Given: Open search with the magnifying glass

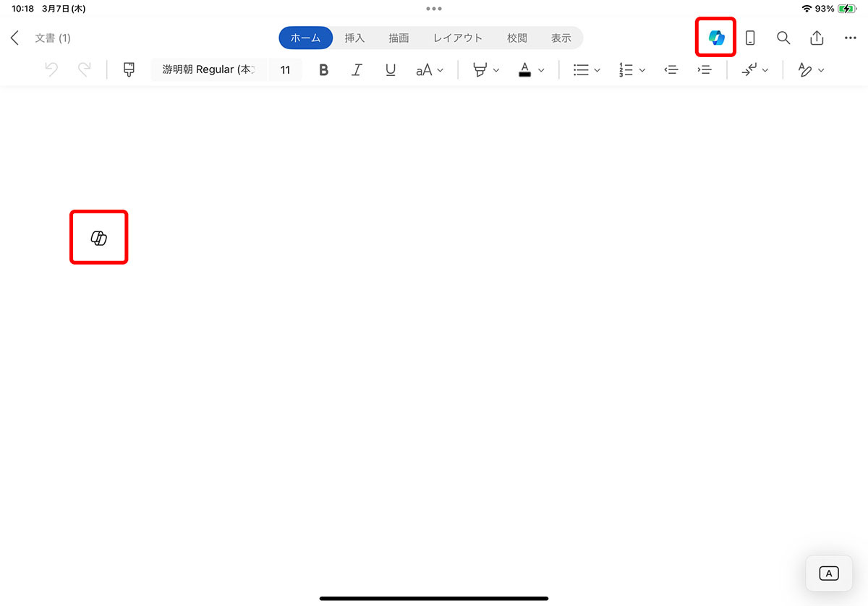Looking at the screenshot, I should pos(783,38).
